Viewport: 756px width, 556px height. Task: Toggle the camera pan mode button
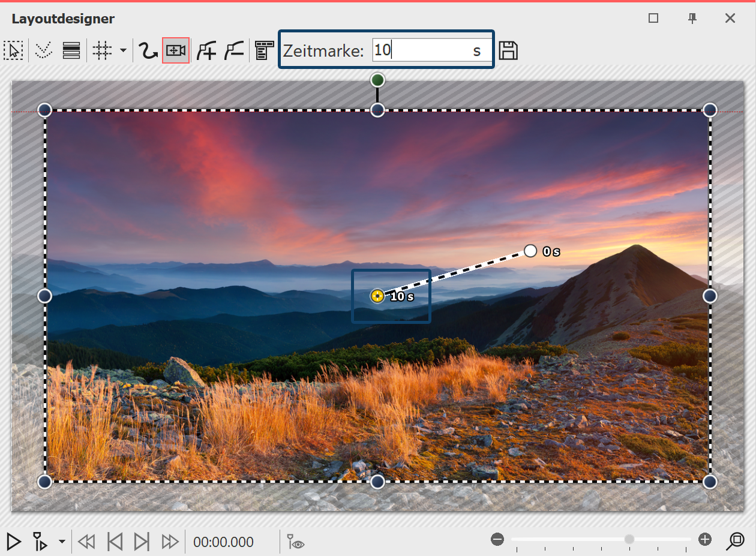(x=176, y=51)
